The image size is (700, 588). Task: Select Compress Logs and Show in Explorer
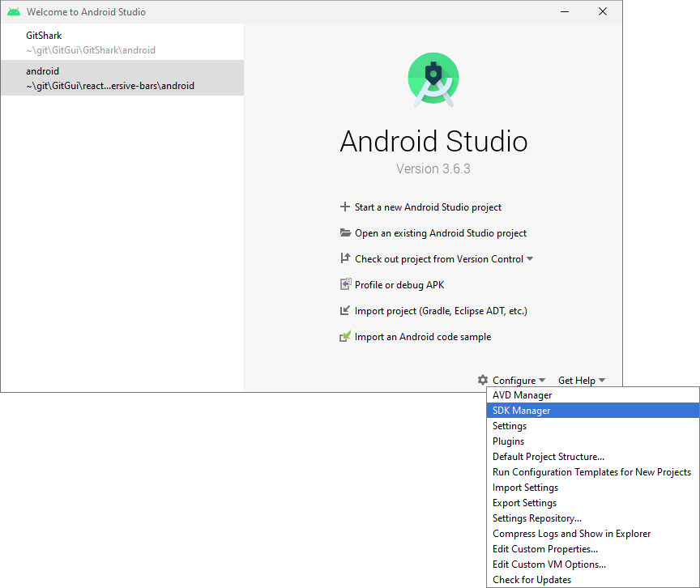(x=593, y=534)
